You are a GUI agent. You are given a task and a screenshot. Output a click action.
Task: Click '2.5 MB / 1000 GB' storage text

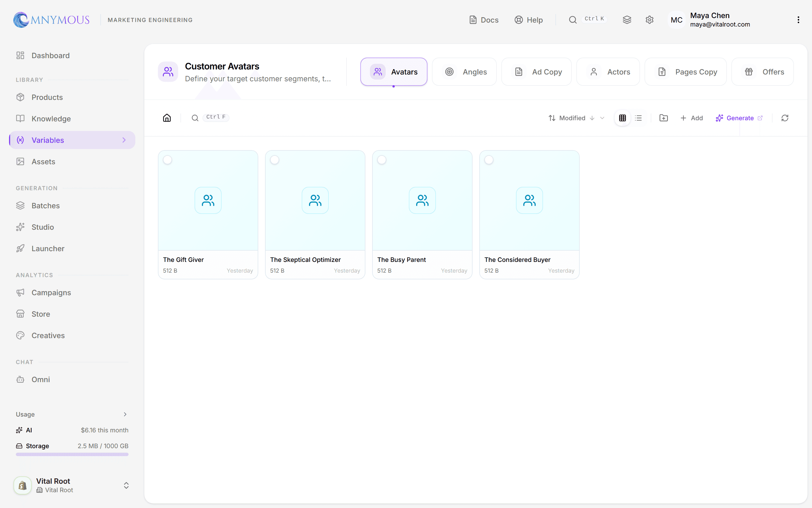click(x=103, y=446)
